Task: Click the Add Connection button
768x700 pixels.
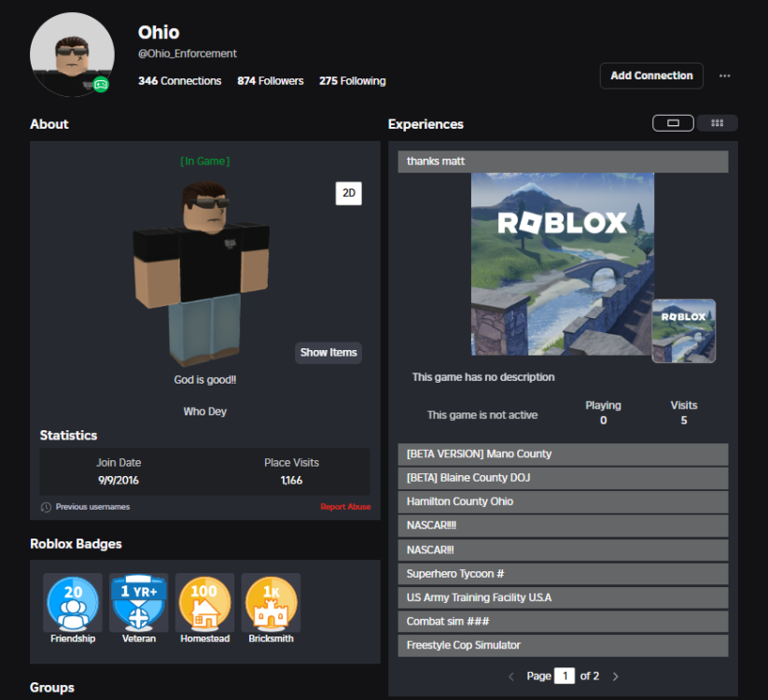Action: [651, 76]
